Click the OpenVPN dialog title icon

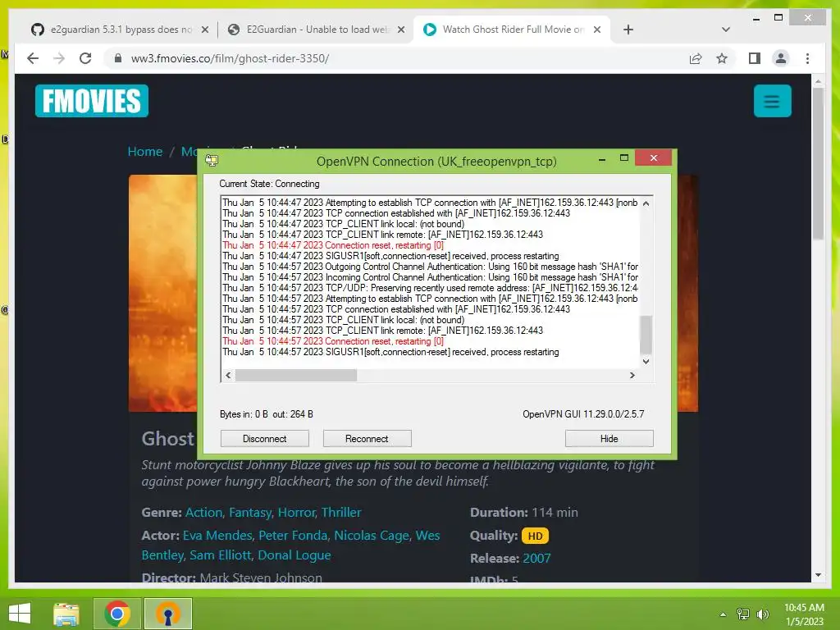(212, 160)
